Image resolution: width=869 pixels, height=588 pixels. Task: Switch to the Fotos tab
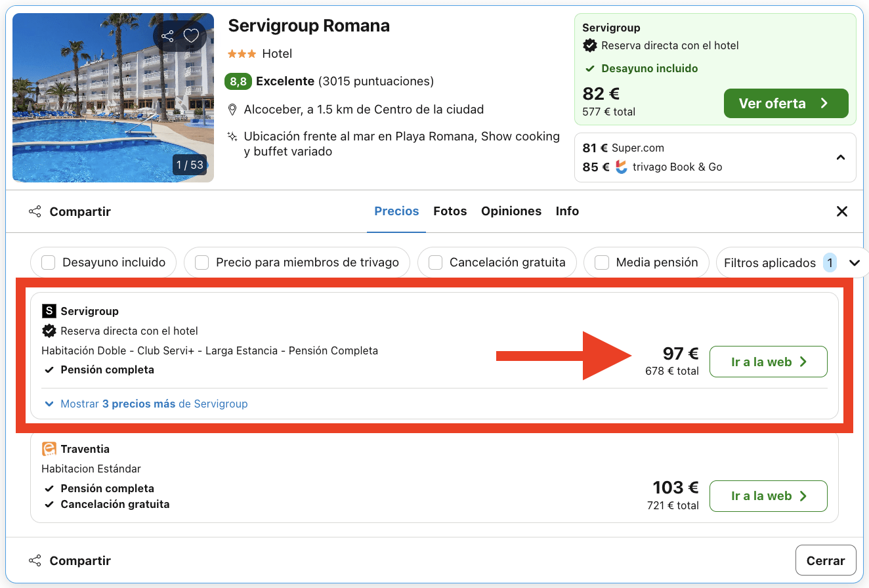click(x=450, y=211)
